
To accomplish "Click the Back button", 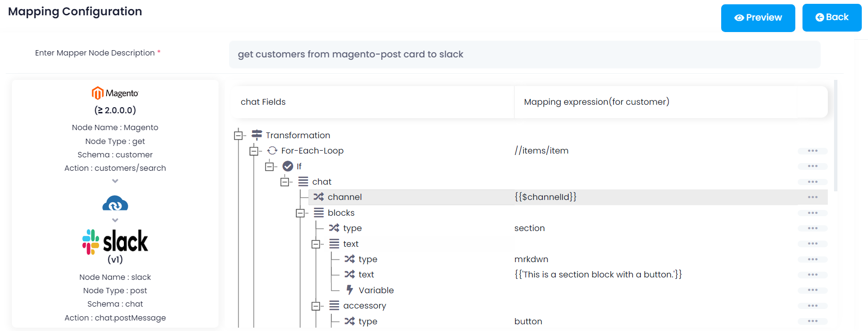I will pyautogui.click(x=831, y=17).
